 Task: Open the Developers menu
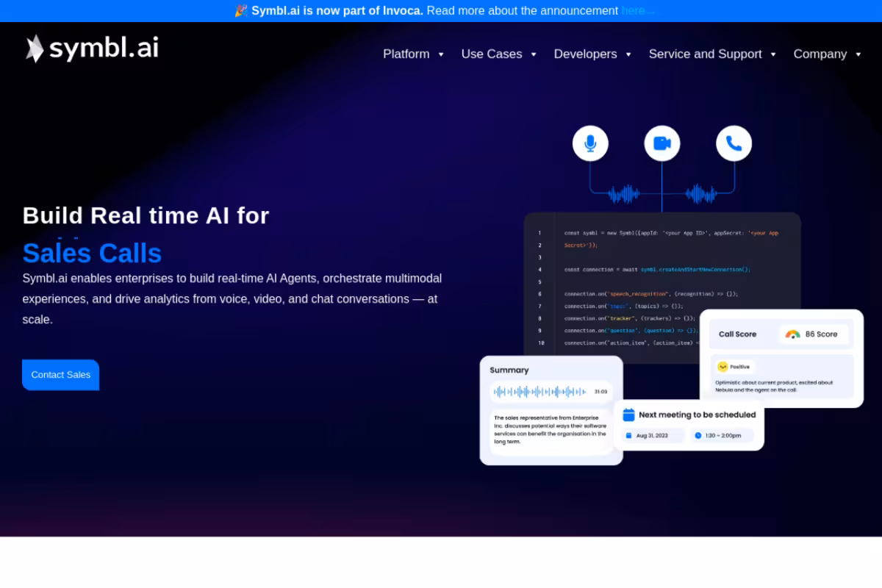(585, 54)
